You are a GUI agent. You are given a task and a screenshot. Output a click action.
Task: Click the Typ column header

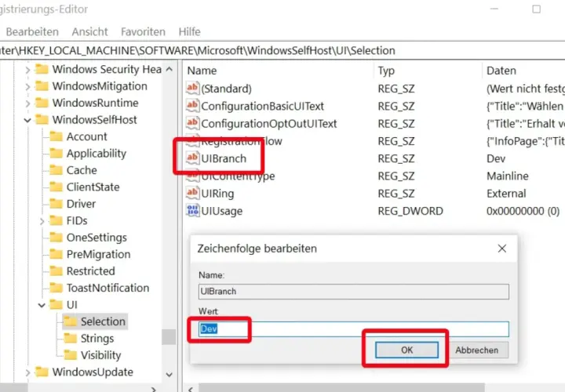tap(428, 71)
